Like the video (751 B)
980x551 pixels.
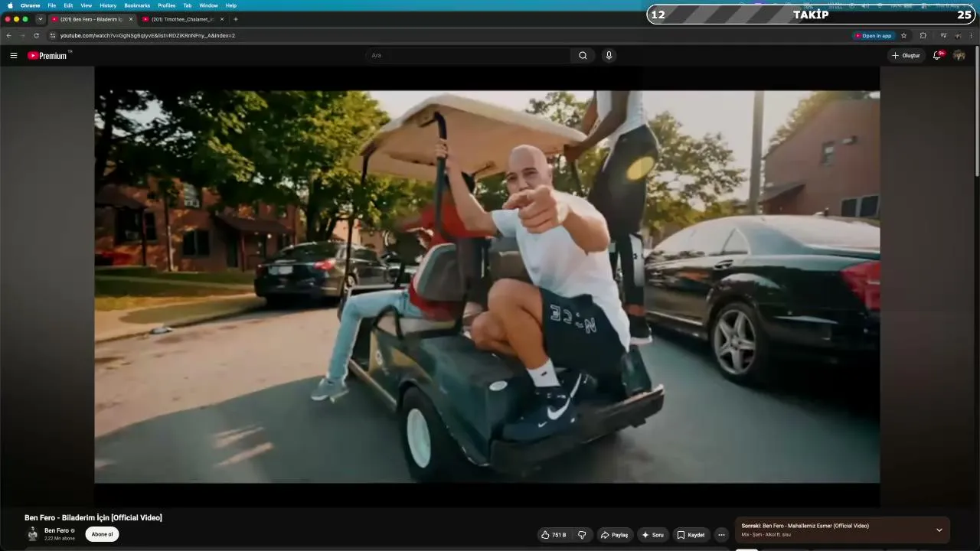[x=554, y=535]
